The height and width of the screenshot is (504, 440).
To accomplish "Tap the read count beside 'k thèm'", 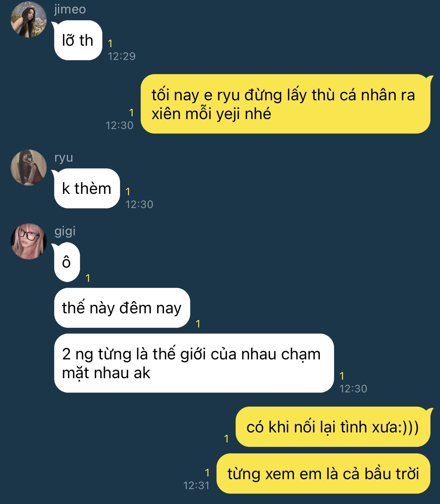I will (128, 192).
